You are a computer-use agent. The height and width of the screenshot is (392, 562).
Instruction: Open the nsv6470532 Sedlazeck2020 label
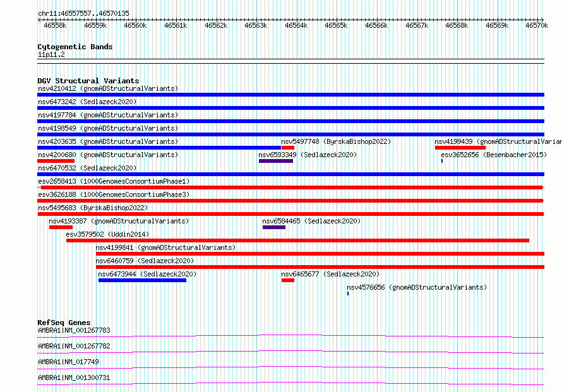point(87,168)
